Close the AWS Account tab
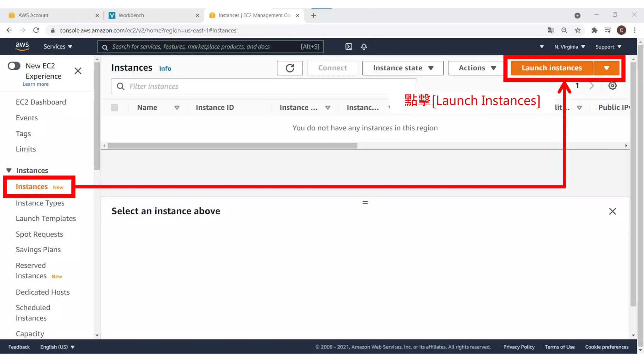The width and height of the screenshot is (644, 362). pos(97,15)
